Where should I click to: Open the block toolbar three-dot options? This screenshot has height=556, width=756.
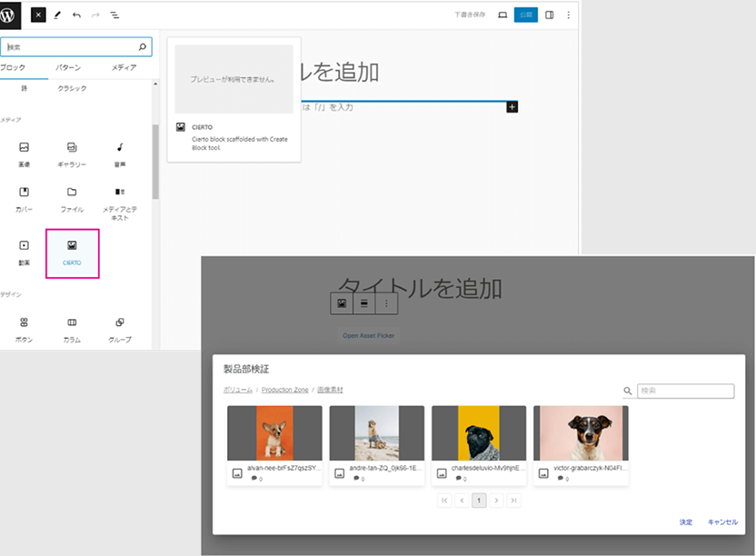tap(386, 303)
